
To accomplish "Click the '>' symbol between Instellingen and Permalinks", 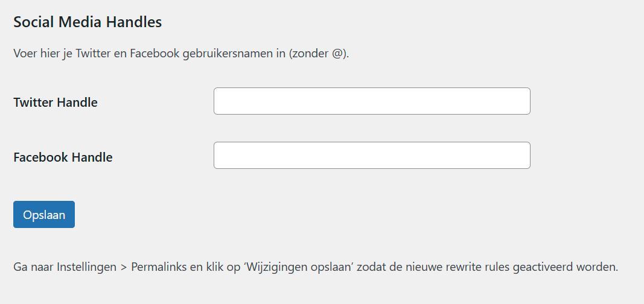I will click(x=124, y=267).
